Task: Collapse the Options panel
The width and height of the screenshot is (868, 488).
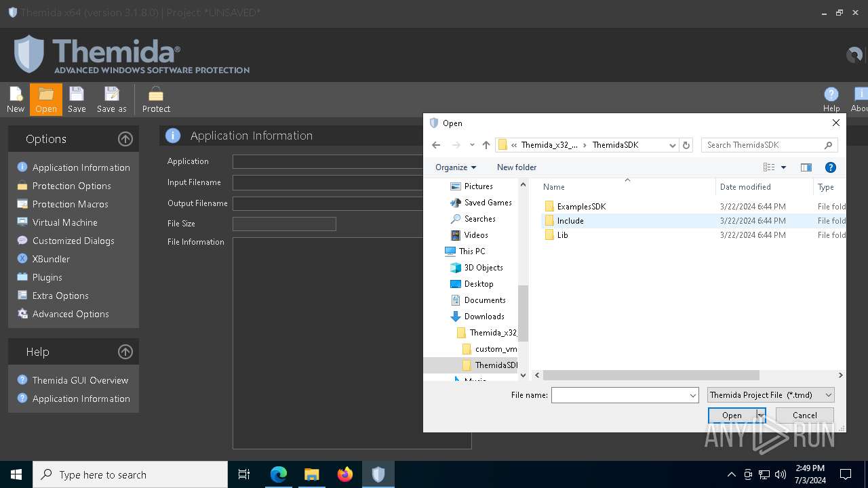Action: [125, 139]
